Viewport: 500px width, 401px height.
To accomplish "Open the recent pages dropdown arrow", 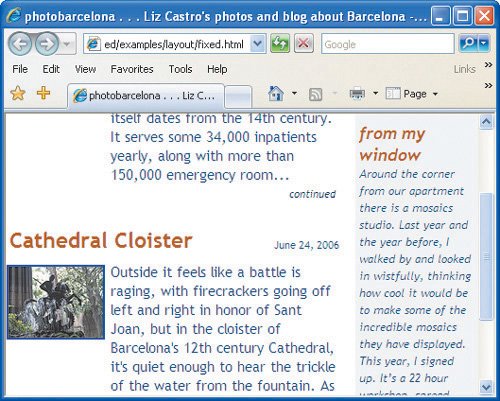I will pyautogui.click(x=67, y=44).
